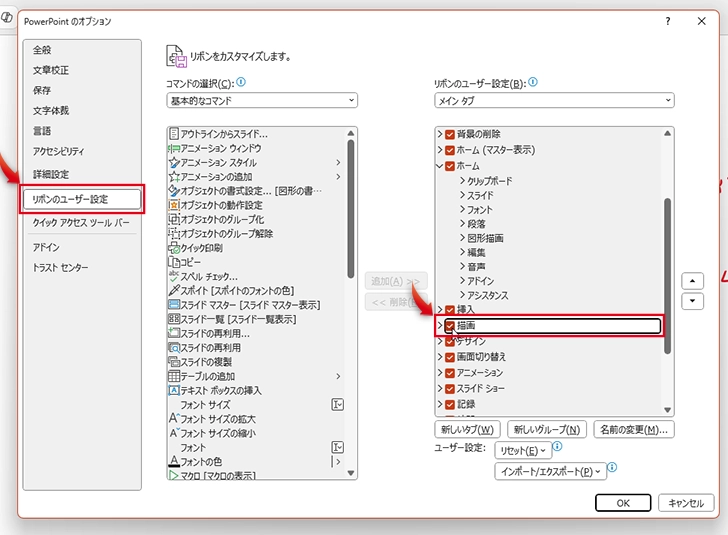Toggle the ホーム (マスター表示) checkbox
728x535 pixels.
tap(449, 150)
